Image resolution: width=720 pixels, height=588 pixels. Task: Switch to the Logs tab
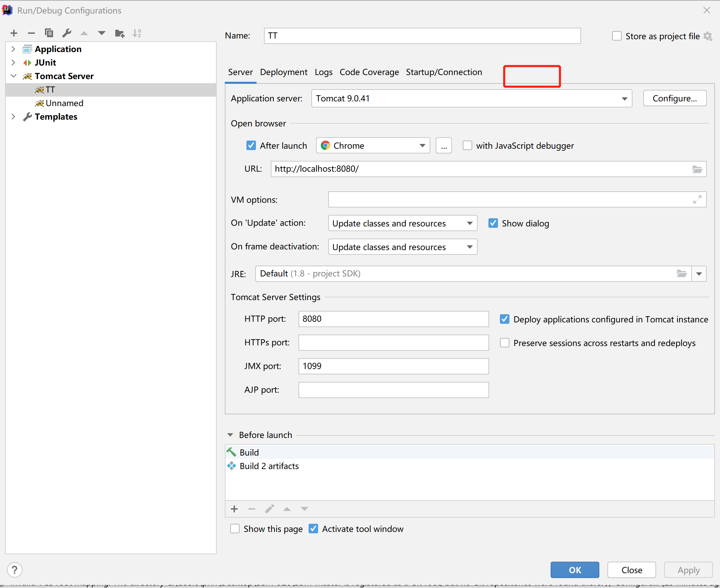(x=323, y=72)
